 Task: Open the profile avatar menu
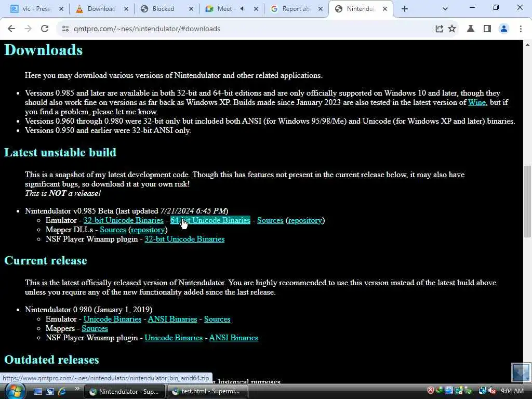504,29
